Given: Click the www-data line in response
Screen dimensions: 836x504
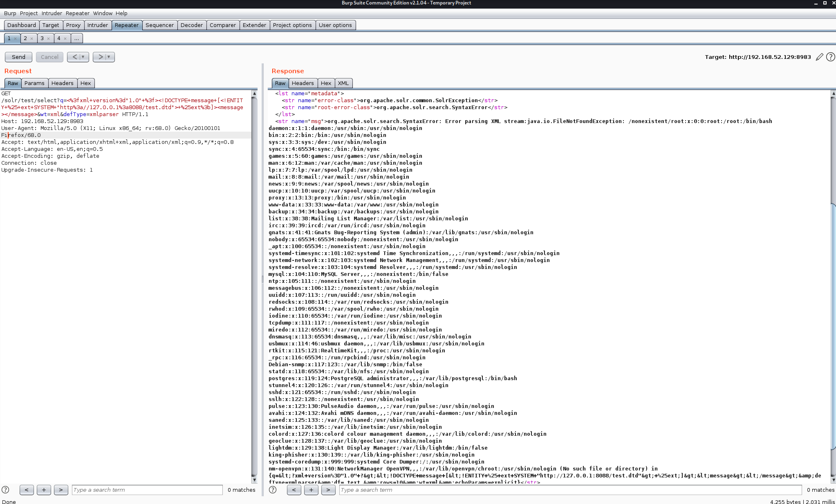Looking at the screenshot, I should (354, 205).
